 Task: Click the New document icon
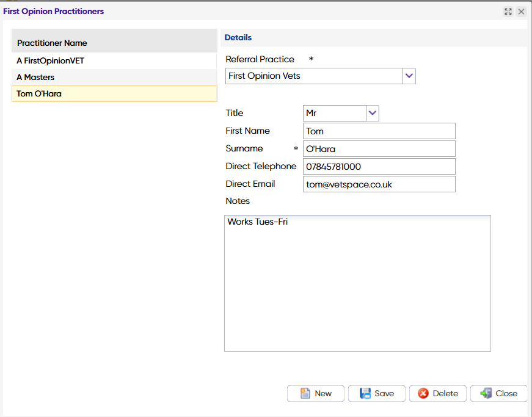tap(305, 393)
